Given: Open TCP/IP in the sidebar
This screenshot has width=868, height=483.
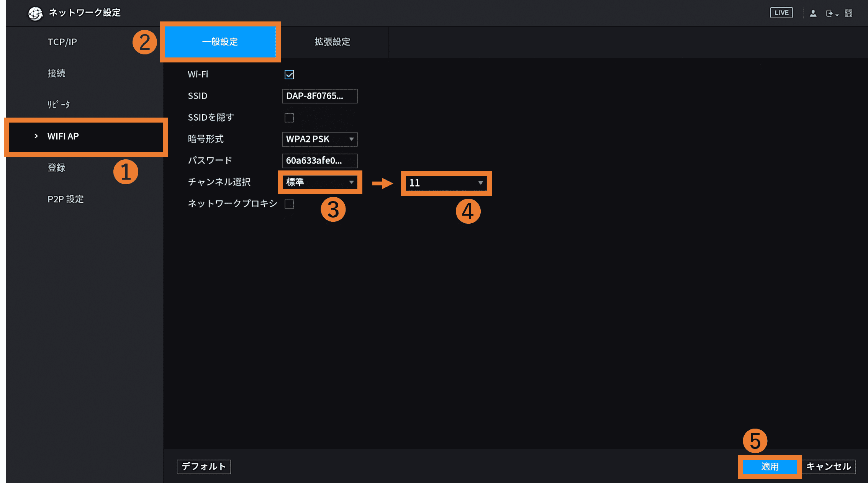Looking at the screenshot, I should [62, 42].
